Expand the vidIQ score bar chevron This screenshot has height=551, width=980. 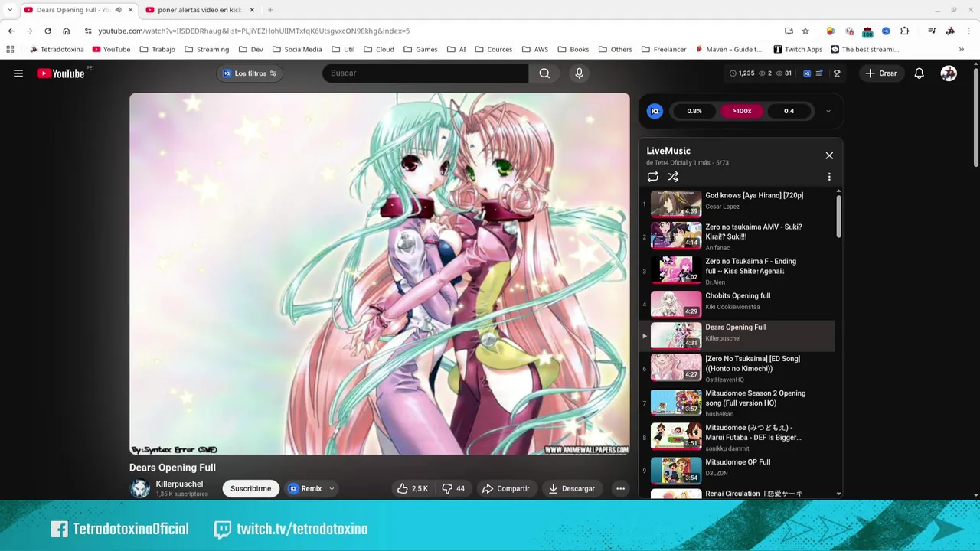(x=828, y=111)
